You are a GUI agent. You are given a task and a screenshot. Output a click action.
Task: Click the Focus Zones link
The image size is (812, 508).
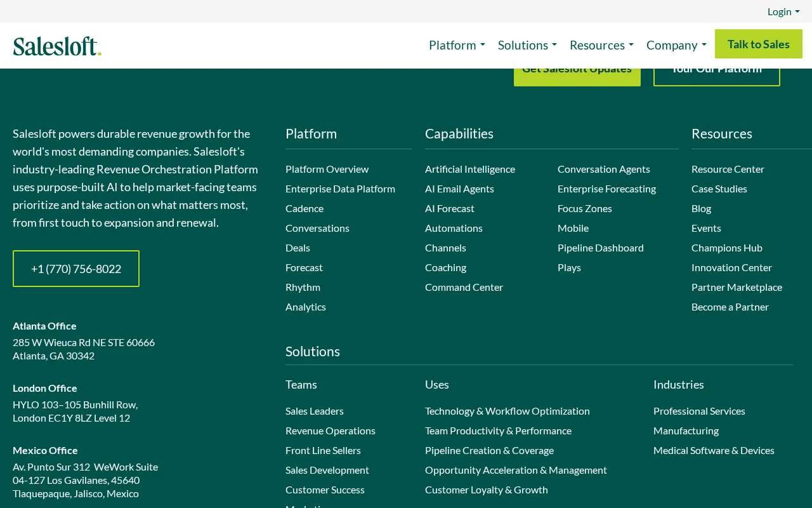pyautogui.click(x=585, y=208)
